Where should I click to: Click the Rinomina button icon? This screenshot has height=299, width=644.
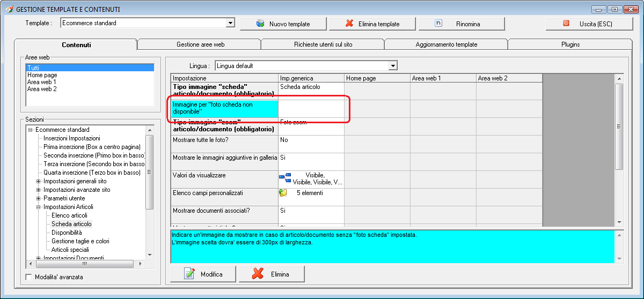tap(438, 24)
